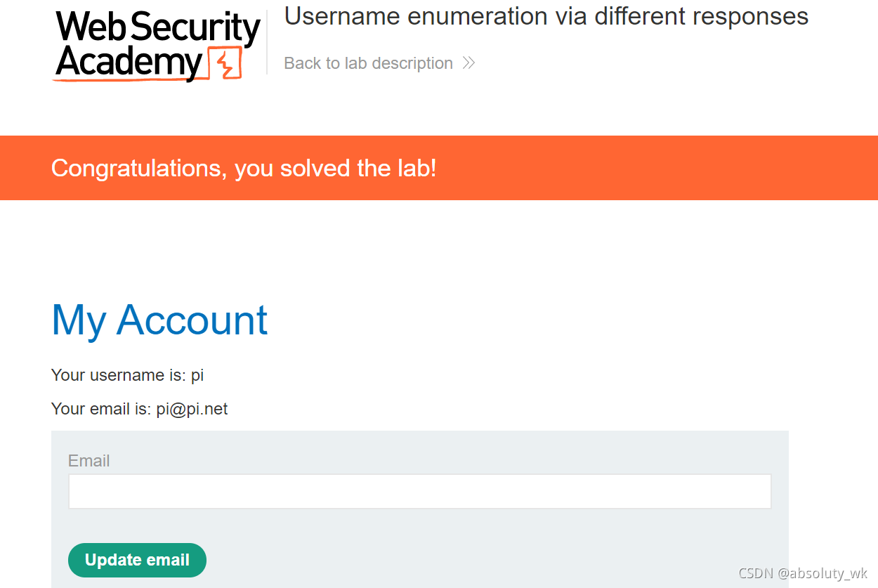Select the lab title Username enumeration heading
The image size is (878, 588).
(x=546, y=16)
